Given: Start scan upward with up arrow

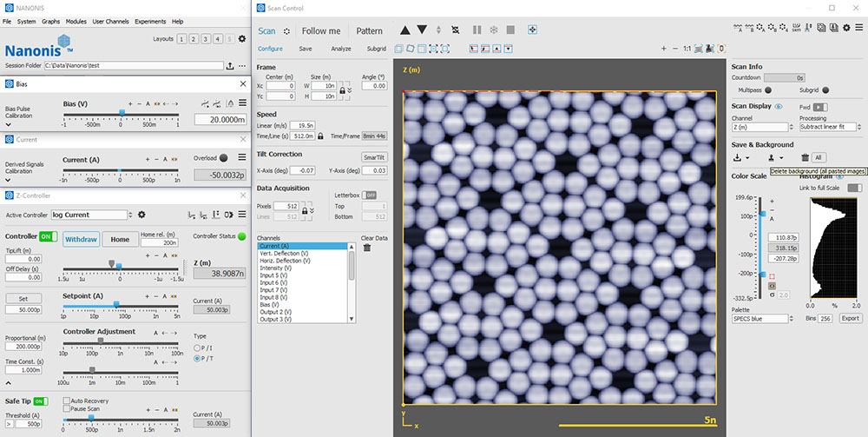Looking at the screenshot, I should [x=404, y=30].
